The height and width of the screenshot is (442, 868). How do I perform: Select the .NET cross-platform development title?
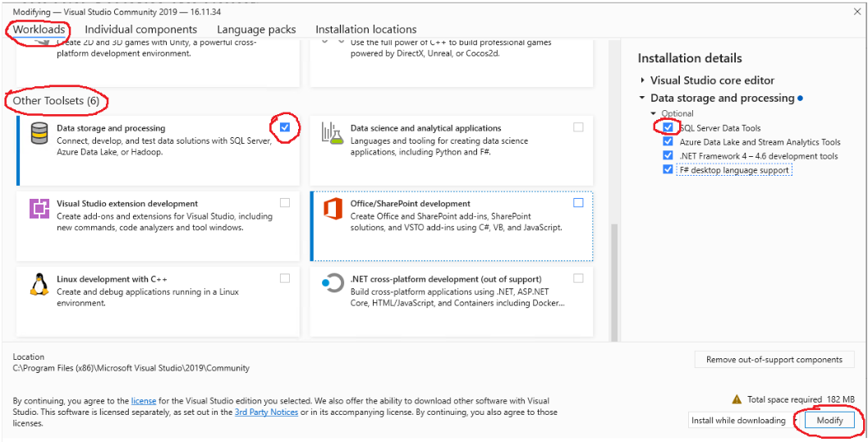(446, 279)
